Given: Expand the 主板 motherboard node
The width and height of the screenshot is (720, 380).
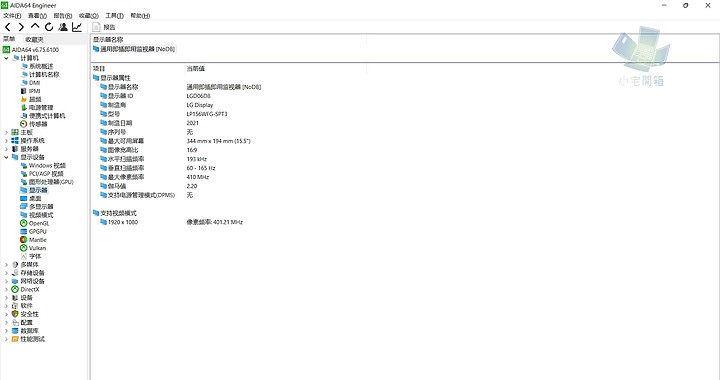Looking at the screenshot, I should 6,132.
